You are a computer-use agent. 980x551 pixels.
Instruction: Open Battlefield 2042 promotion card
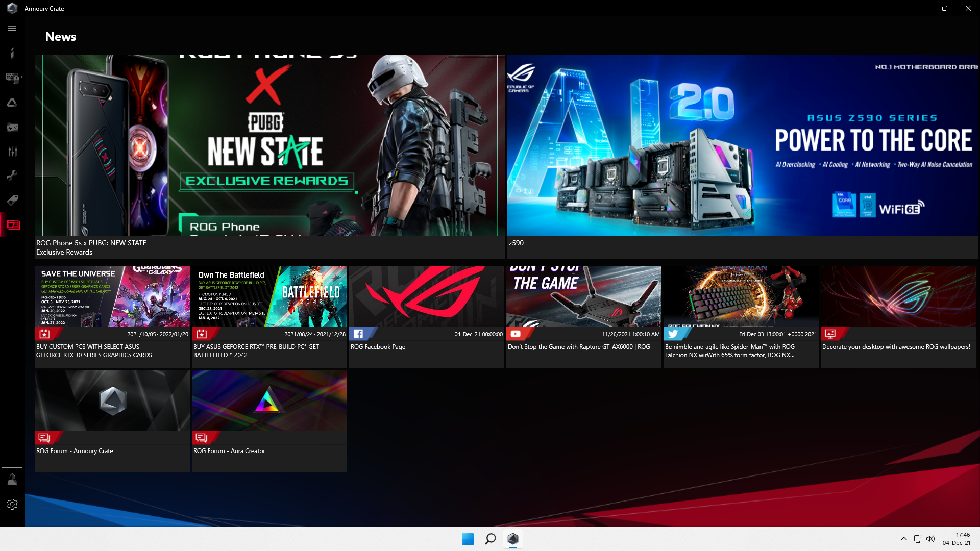click(269, 316)
